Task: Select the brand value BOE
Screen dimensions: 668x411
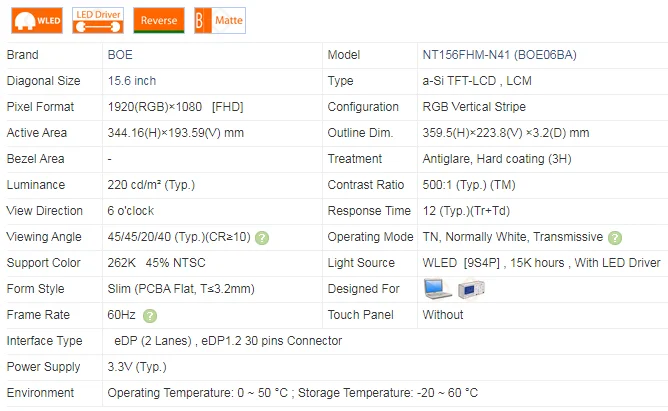Action: click(120, 55)
